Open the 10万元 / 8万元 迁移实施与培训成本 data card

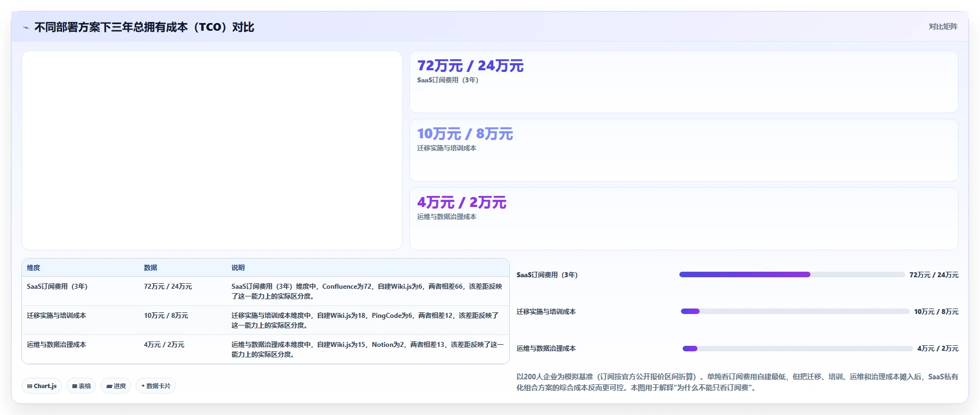coord(684,150)
